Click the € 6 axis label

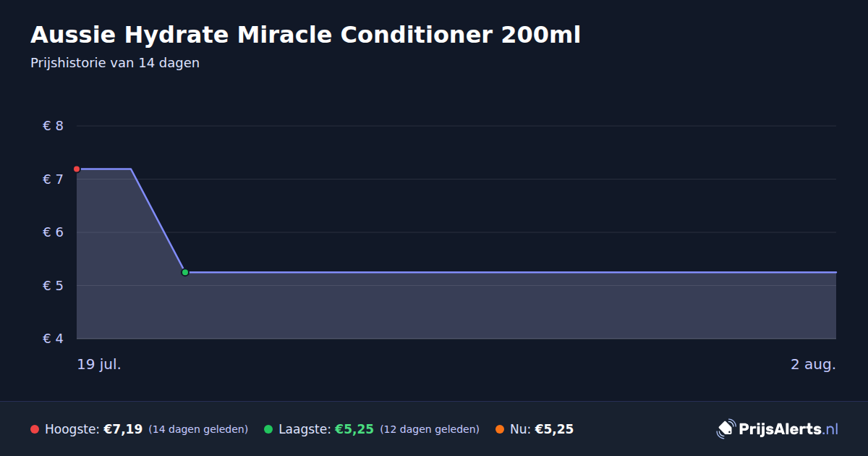click(x=54, y=232)
